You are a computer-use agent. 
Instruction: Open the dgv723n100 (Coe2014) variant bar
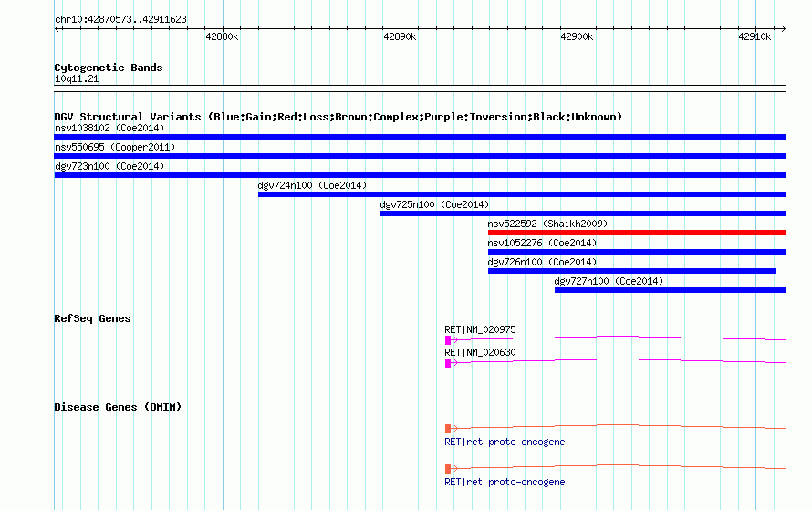tap(420, 175)
